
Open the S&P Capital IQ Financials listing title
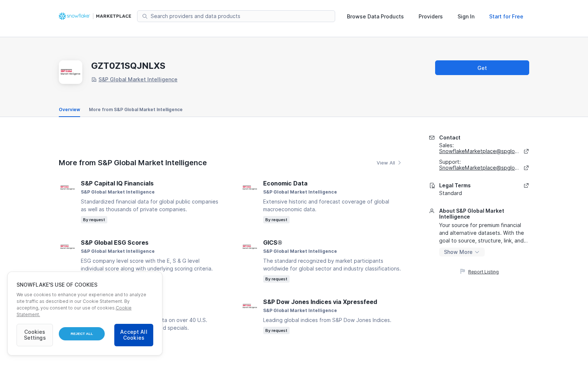pyautogui.click(x=117, y=183)
